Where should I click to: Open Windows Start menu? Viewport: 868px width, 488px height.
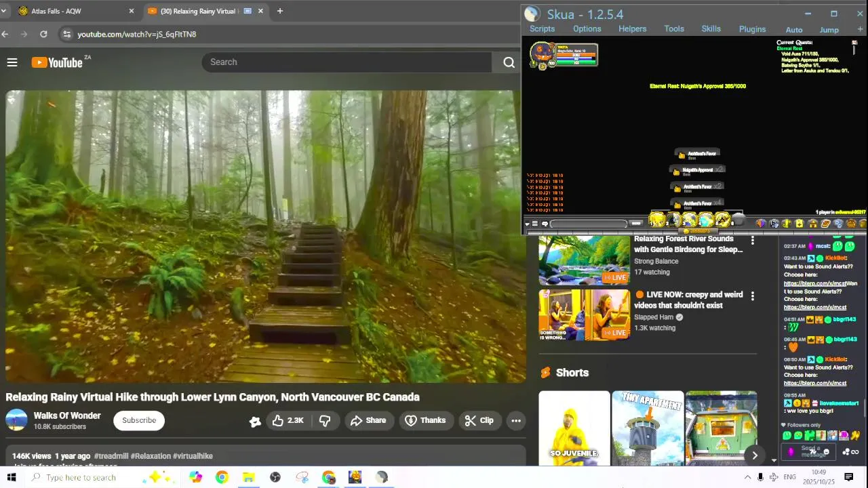pos(12,477)
